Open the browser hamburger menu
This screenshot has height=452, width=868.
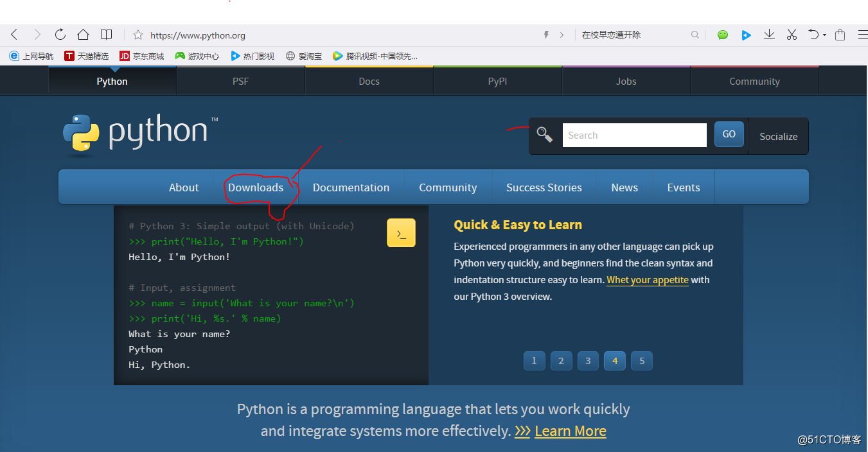[x=862, y=35]
